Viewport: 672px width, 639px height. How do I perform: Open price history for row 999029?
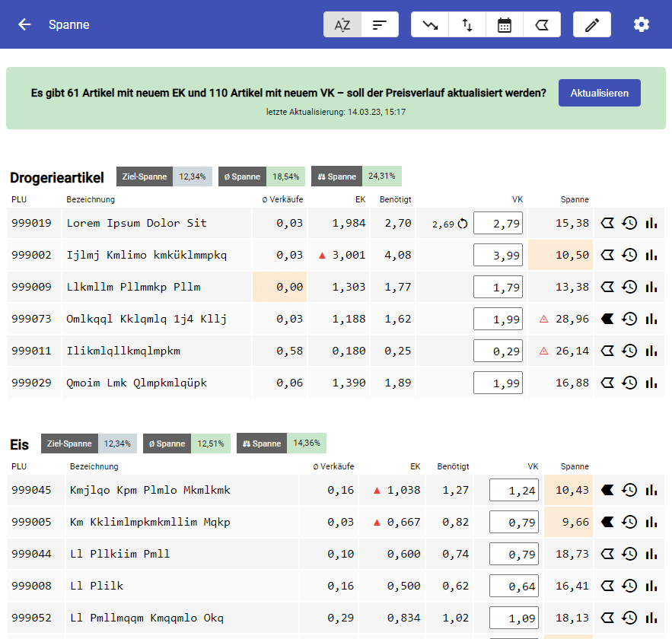tap(629, 383)
